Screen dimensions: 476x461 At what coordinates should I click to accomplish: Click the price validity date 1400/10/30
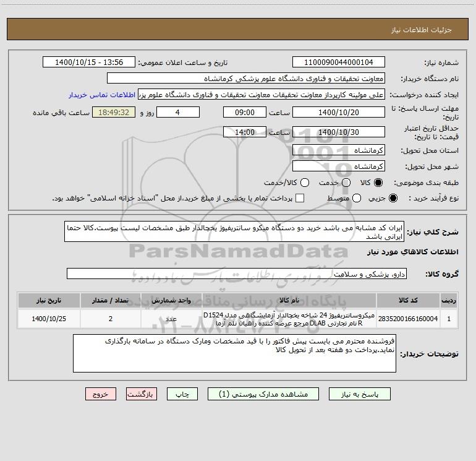339,132
